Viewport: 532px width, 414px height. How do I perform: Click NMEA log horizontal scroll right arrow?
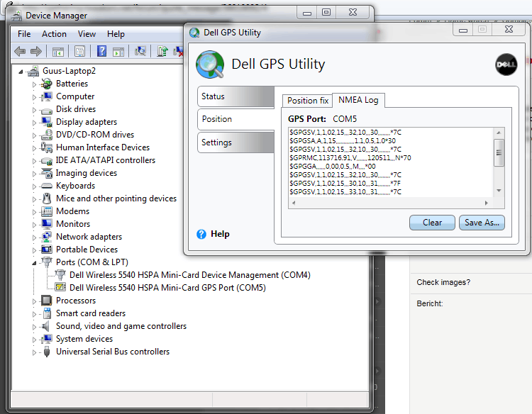pyautogui.click(x=486, y=203)
